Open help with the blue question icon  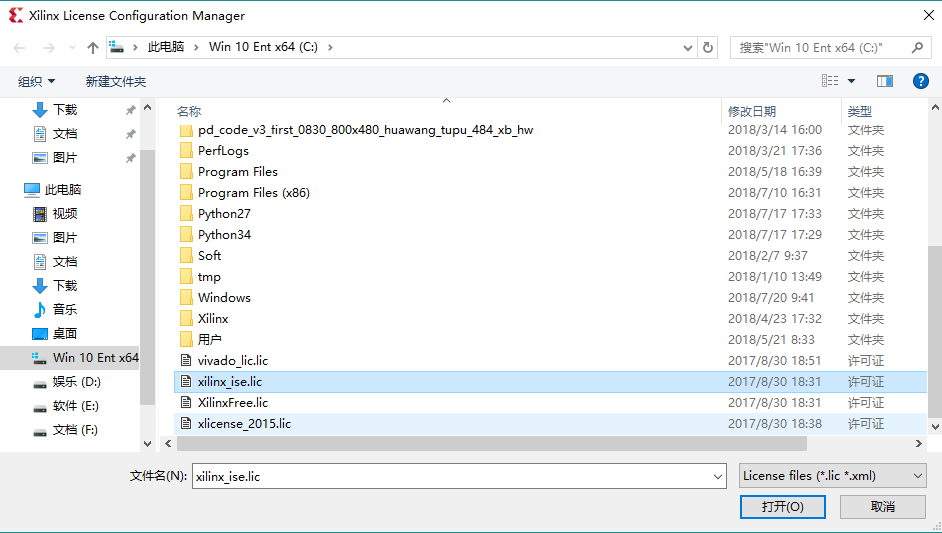(920, 81)
